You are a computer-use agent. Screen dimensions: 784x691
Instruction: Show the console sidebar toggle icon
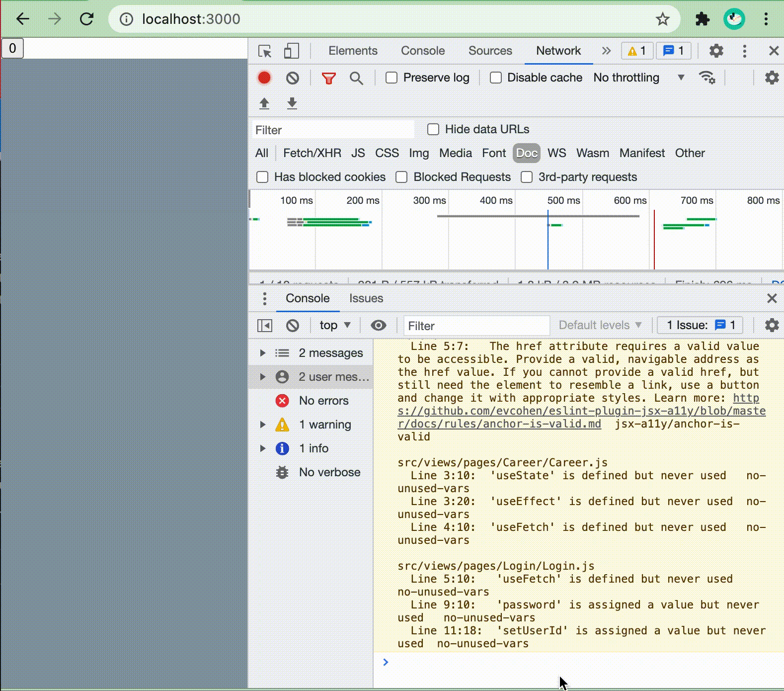tap(265, 326)
